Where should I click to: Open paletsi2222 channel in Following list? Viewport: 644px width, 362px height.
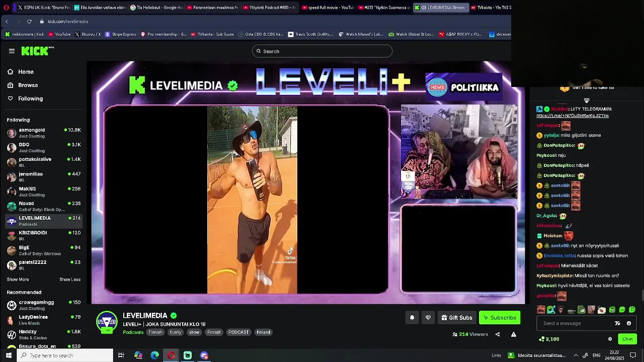(44, 265)
